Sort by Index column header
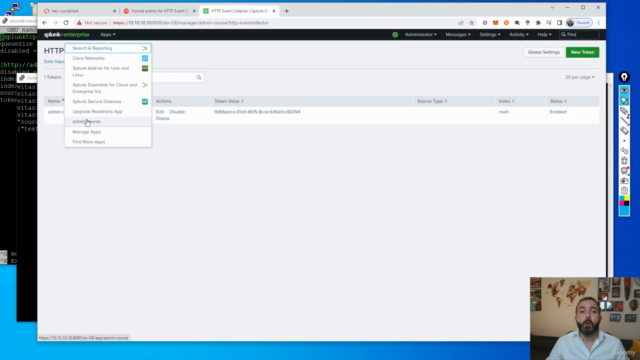This screenshot has width=640, height=360. [x=507, y=101]
